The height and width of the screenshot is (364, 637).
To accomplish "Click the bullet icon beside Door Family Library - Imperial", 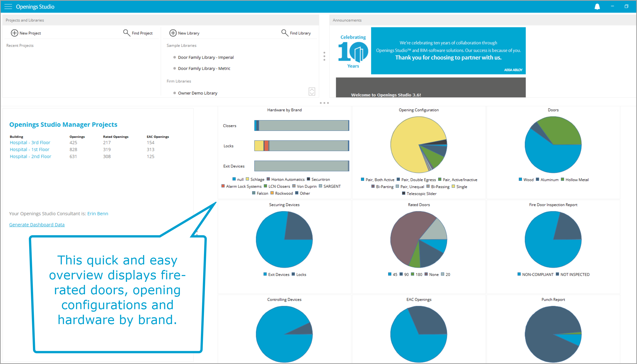I will (x=174, y=57).
